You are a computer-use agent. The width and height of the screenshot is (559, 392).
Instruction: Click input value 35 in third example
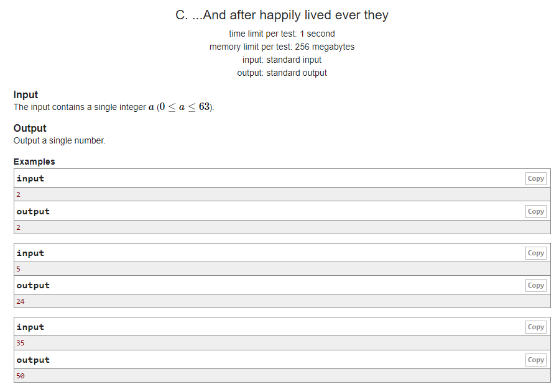(21, 343)
